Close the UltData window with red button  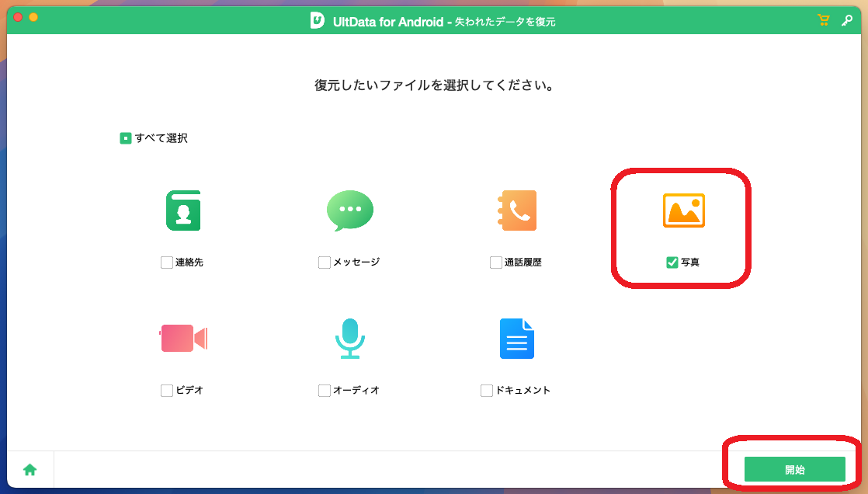click(18, 17)
